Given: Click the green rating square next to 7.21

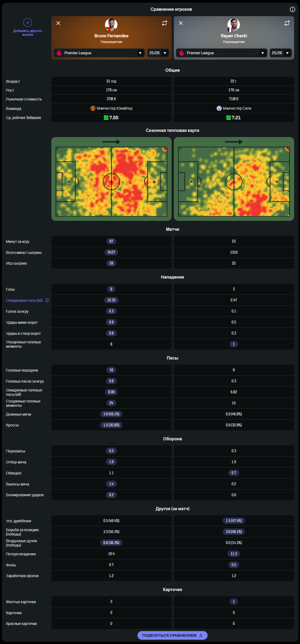Looking at the screenshot, I should pos(229,118).
